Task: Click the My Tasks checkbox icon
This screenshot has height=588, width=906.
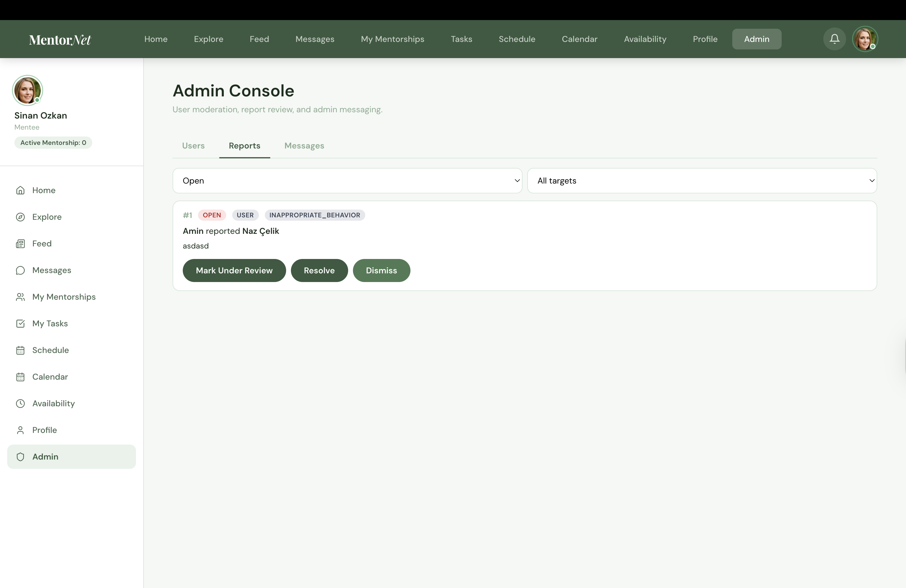Action: pyautogui.click(x=20, y=323)
